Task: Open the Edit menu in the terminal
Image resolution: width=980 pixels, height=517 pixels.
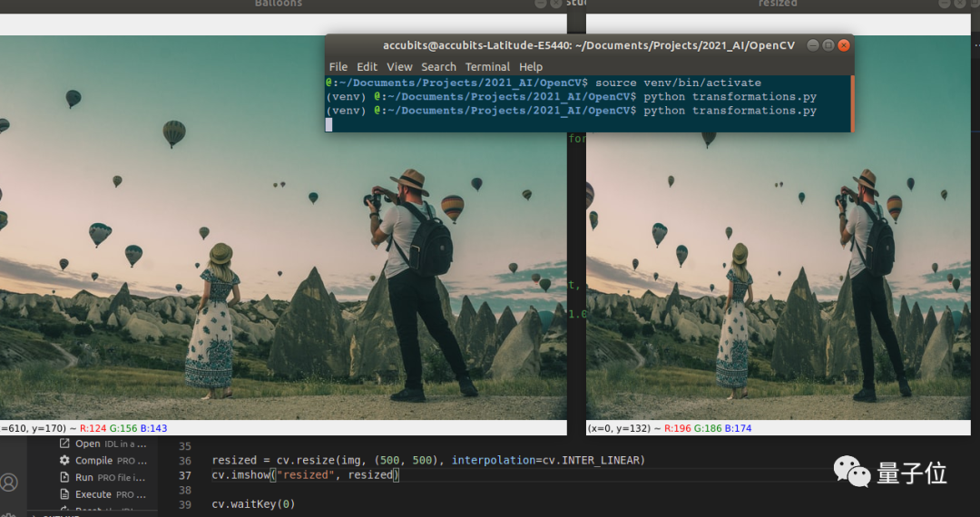Action: coord(367,67)
